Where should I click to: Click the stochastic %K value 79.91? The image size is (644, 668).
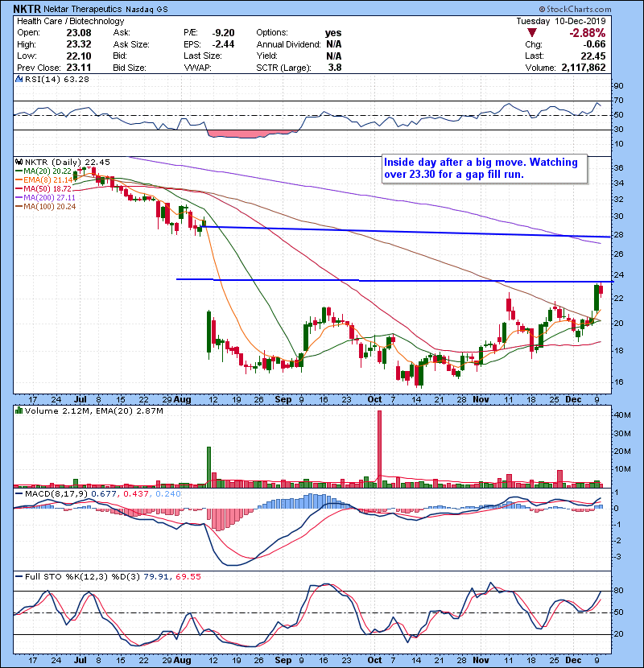[x=156, y=577]
